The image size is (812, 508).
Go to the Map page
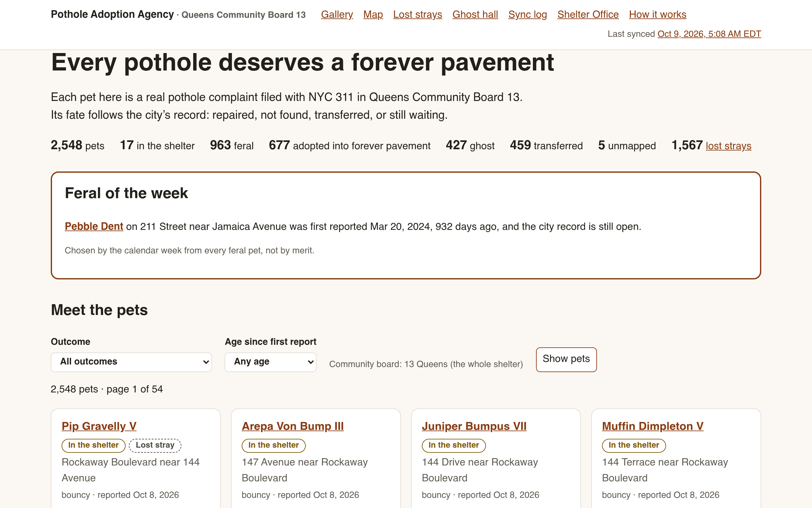point(373,15)
